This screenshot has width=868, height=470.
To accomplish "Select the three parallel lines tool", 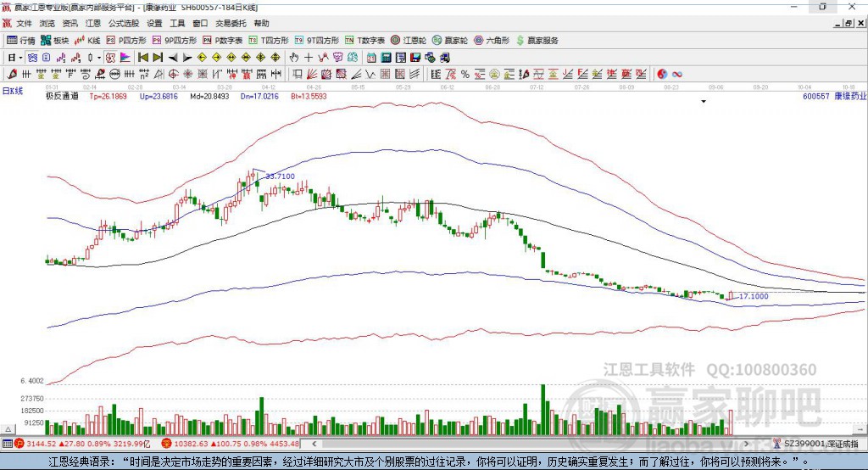I will click(x=415, y=75).
